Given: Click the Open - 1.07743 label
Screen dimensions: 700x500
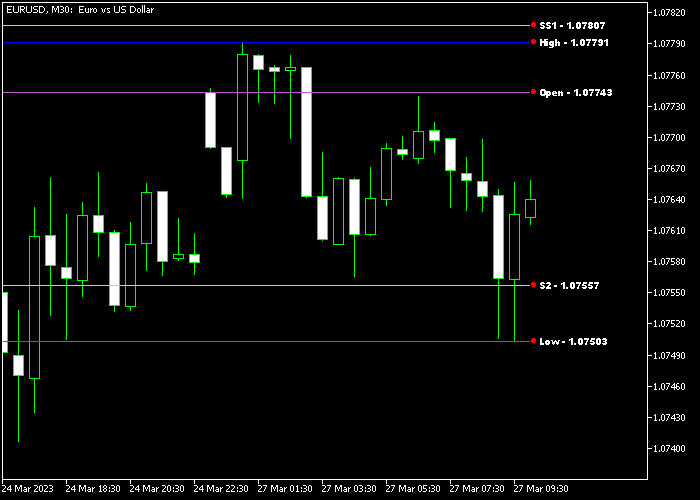Looking at the screenshot, I should (x=576, y=92).
